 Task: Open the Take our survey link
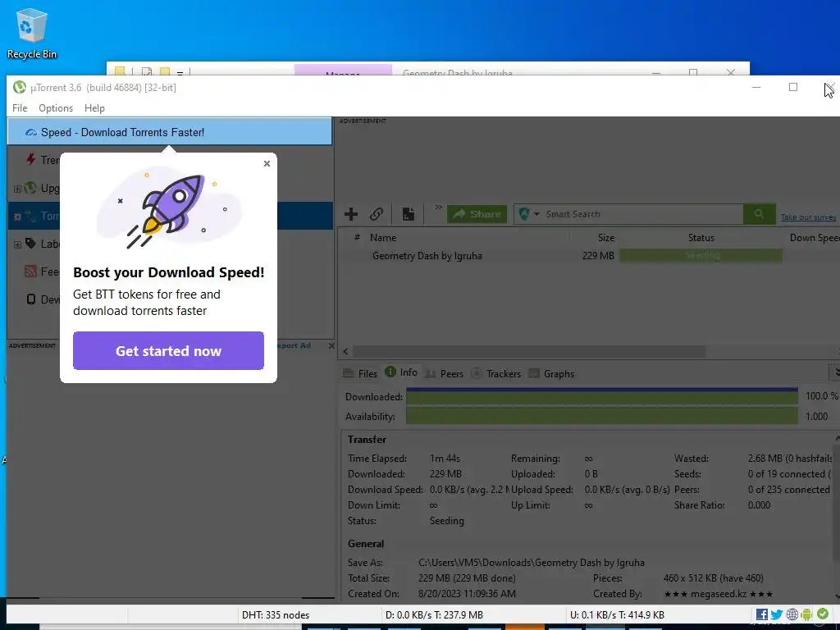[808, 217]
